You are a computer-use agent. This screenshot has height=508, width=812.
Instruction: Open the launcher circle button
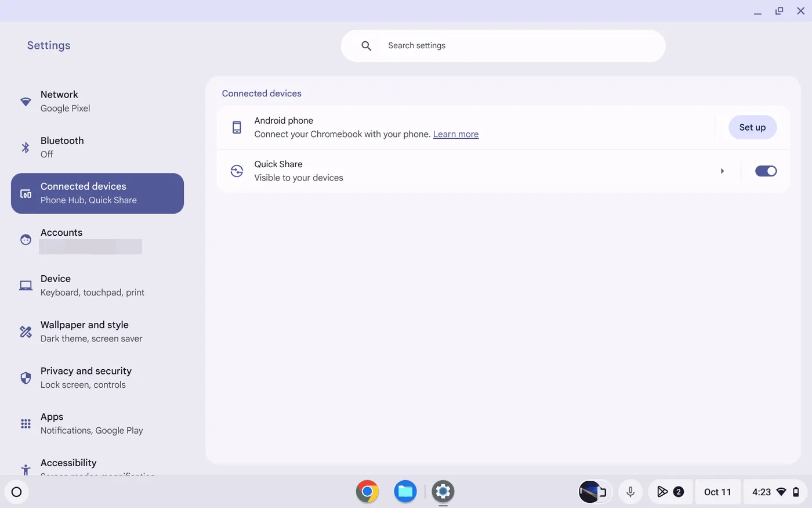coord(16,492)
